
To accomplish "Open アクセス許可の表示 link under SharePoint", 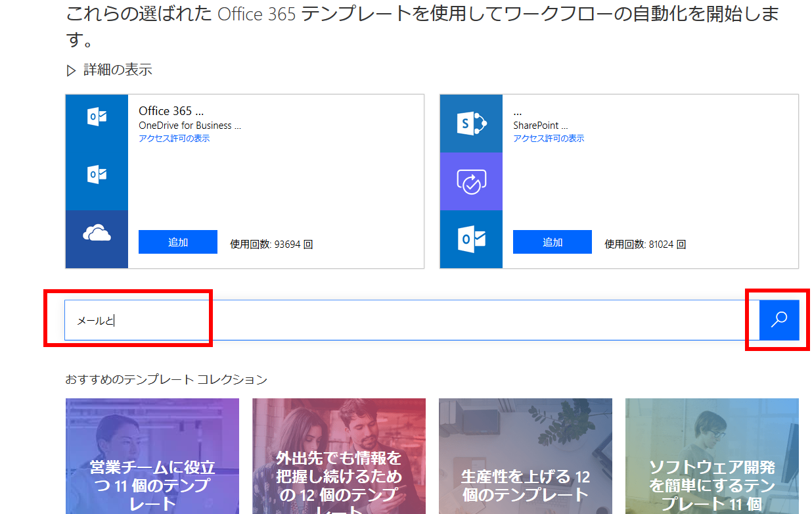I will [x=549, y=139].
